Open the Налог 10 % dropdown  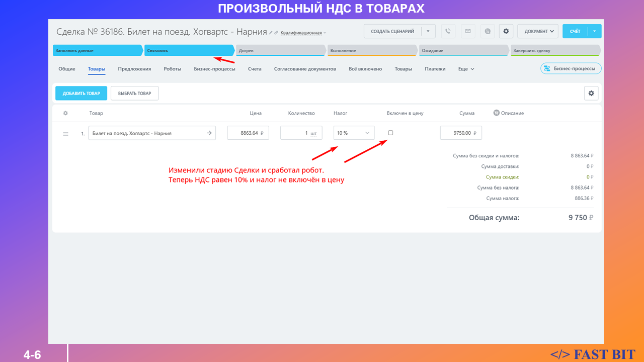[x=354, y=133]
